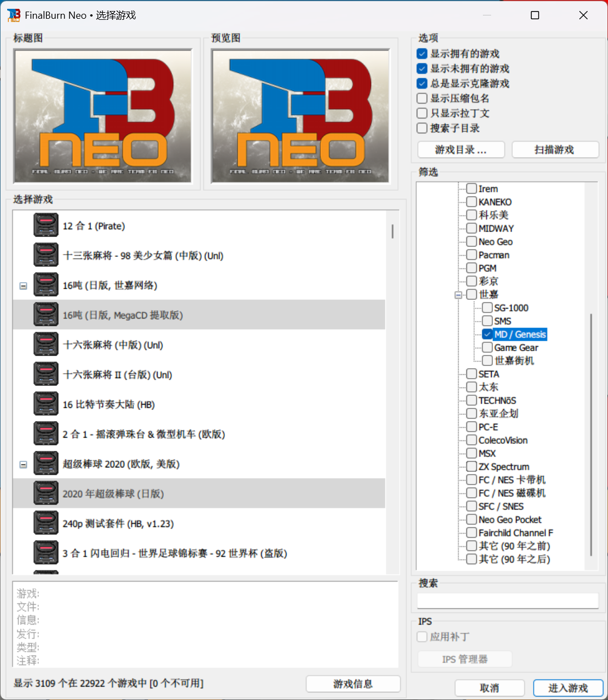This screenshot has width=608, height=700.
Task: Enable 搜索子目录 checkbox
Action: [x=422, y=128]
